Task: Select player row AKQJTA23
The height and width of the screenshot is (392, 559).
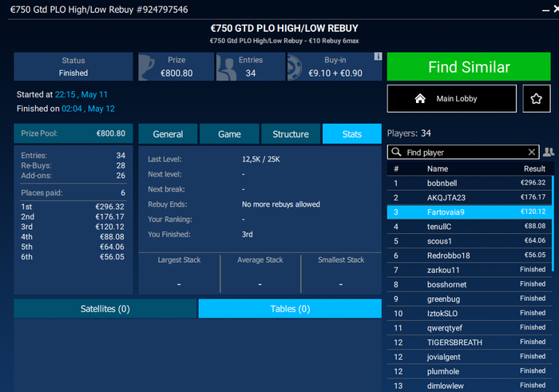Action: [x=470, y=197]
